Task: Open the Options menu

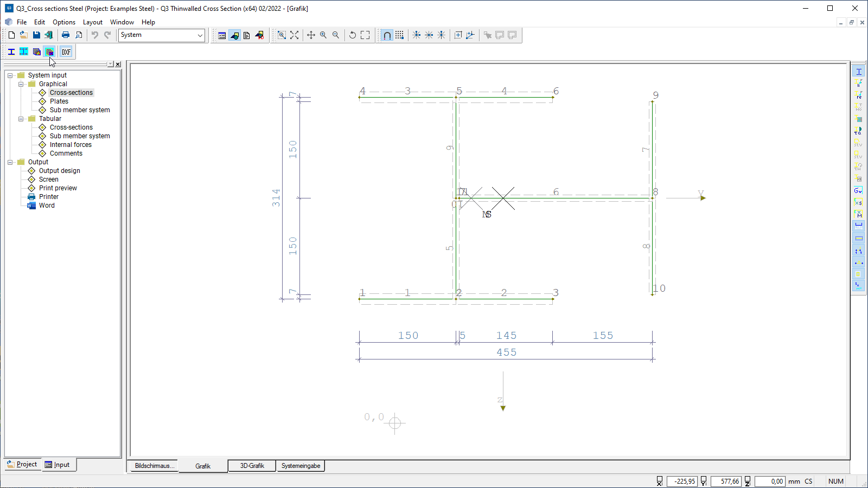Action: (64, 22)
